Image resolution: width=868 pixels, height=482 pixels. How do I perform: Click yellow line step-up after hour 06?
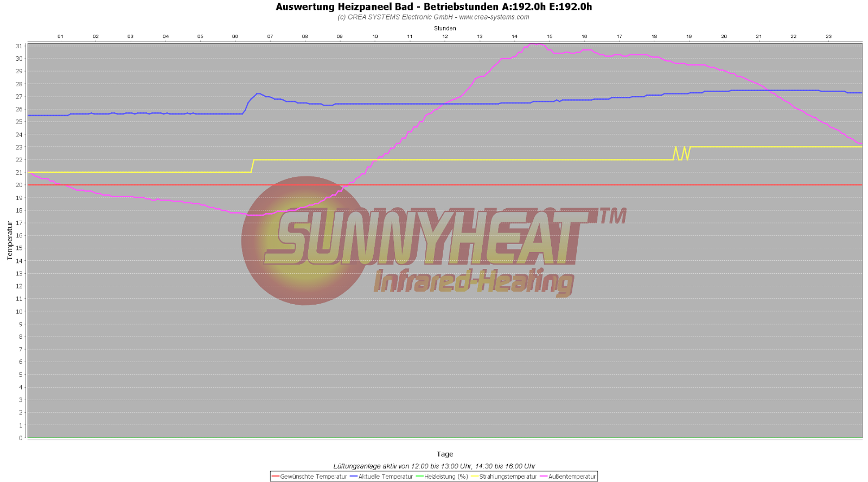pyautogui.click(x=253, y=166)
